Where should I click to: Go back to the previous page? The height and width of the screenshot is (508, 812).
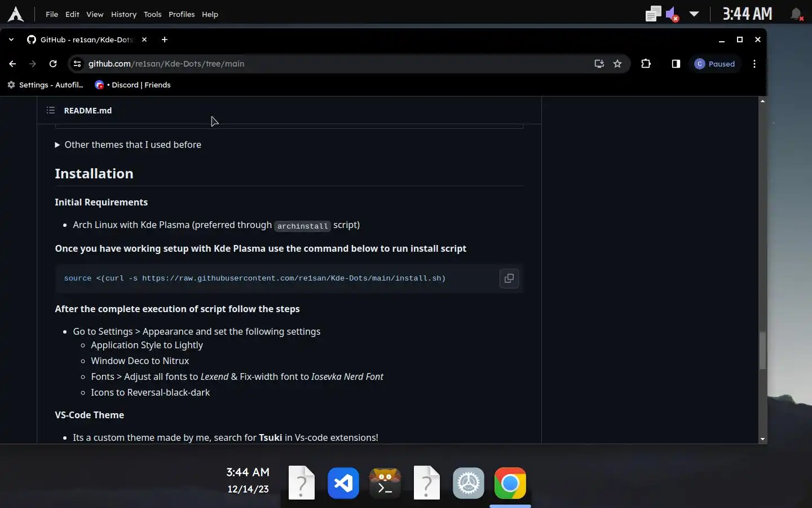(x=12, y=64)
